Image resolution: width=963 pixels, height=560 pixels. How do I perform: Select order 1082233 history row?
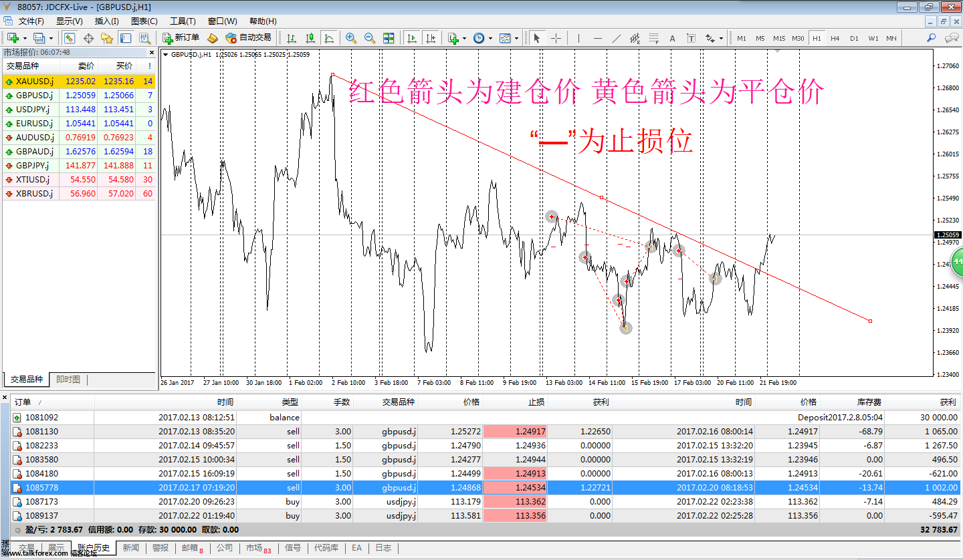[x=486, y=446]
